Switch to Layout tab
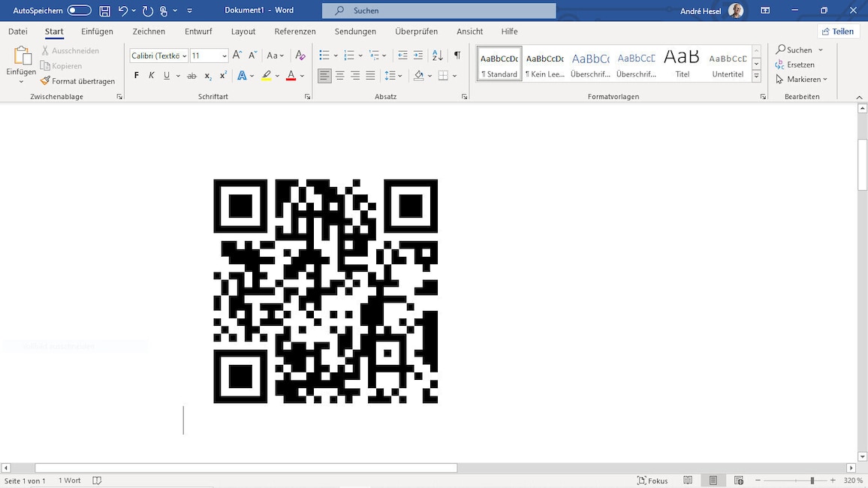868x488 pixels. (243, 32)
